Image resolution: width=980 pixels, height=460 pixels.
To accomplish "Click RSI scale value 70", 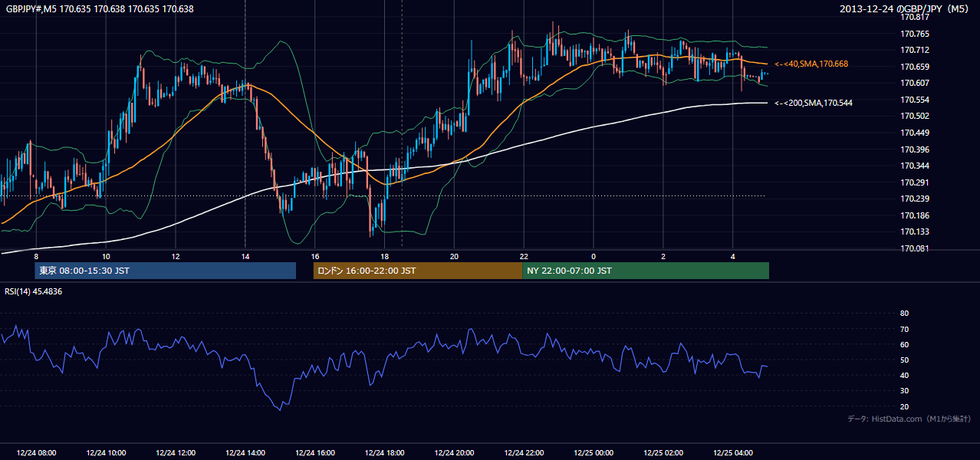I will tap(904, 329).
